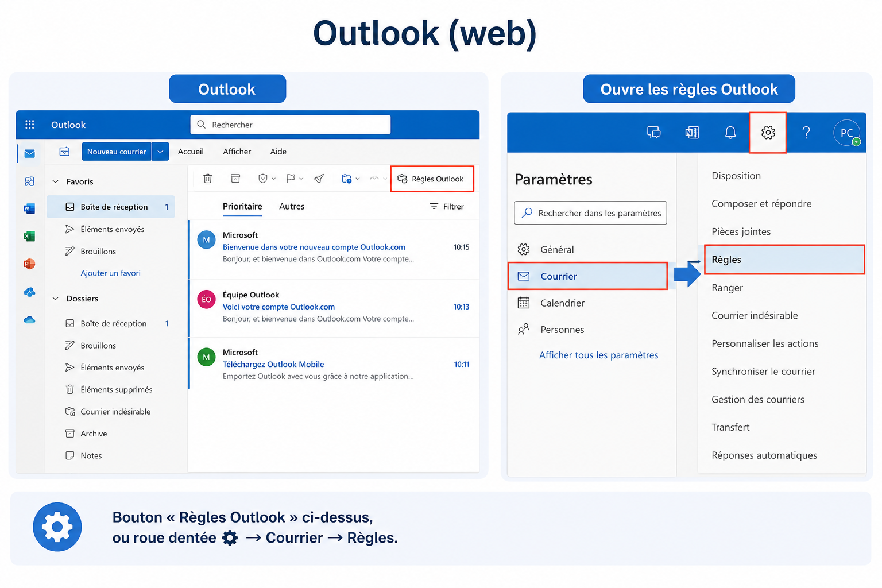Click Nouveau courrier button
This screenshot has height=588, width=882.
pos(117,152)
